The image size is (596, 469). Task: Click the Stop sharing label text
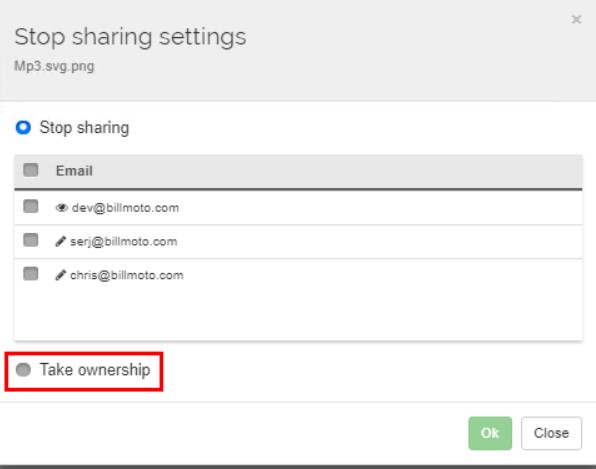(84, 128)
